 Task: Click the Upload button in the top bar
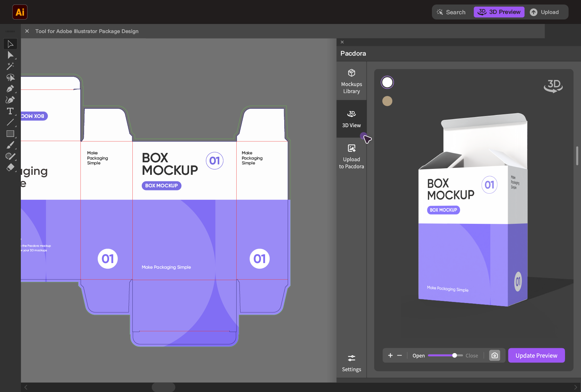[x=547, y=12]
